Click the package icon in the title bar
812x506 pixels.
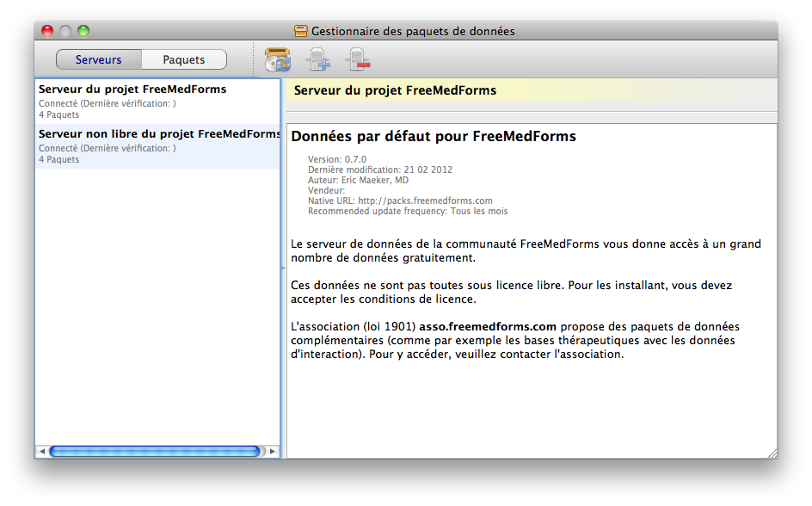tap(301, 31)
